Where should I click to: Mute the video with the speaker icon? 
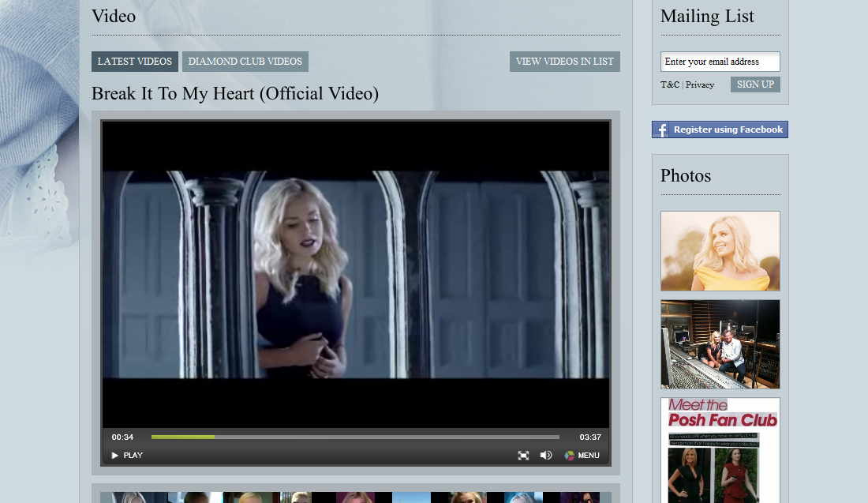[546, 456]
